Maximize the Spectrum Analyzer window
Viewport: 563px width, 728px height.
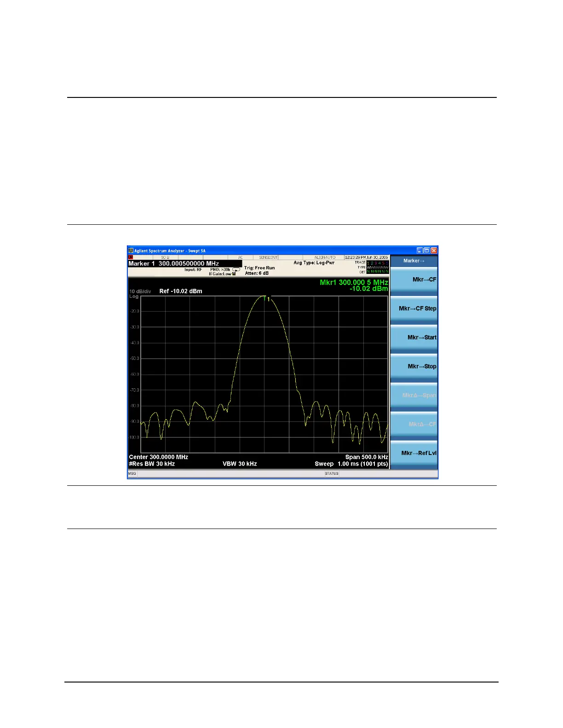pyautogui.click(x=426, y=251)
